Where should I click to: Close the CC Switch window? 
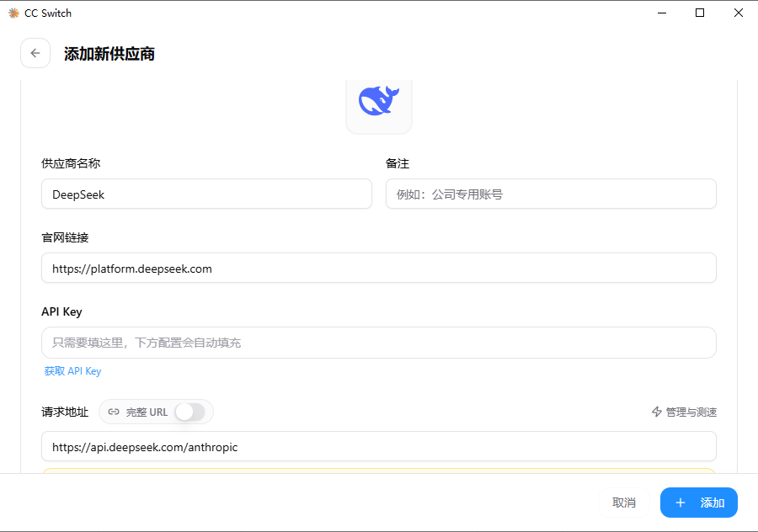click(x=738, y=13)
